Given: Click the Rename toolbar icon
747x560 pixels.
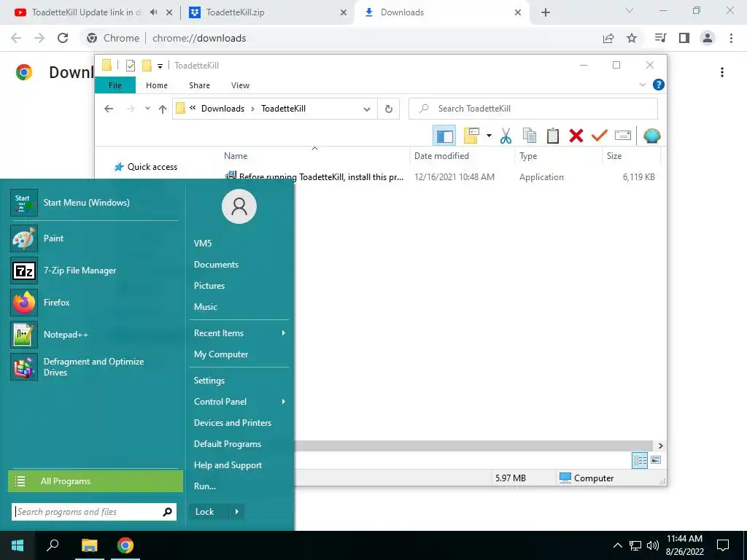Looking at the screenshot, I should coord(623,136).
